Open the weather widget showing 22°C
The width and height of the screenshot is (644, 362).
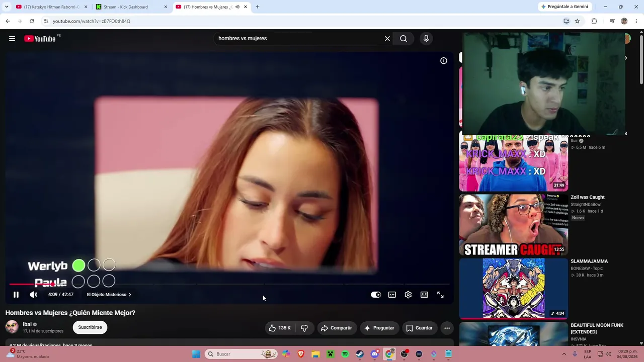tap(28, 354)
